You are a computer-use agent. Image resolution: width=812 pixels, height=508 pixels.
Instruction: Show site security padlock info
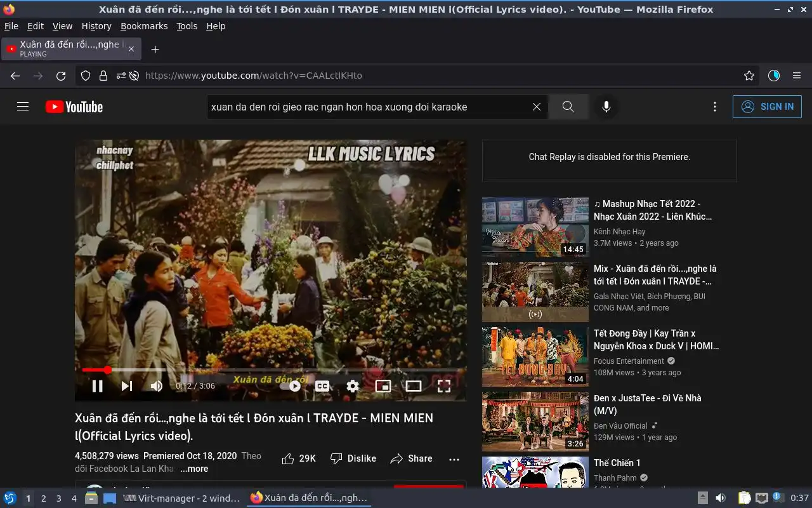click(x=103, y=76)
